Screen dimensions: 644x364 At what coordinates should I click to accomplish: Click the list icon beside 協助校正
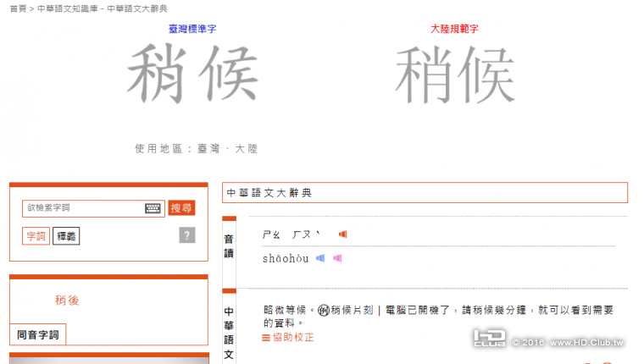pos(266,338)
